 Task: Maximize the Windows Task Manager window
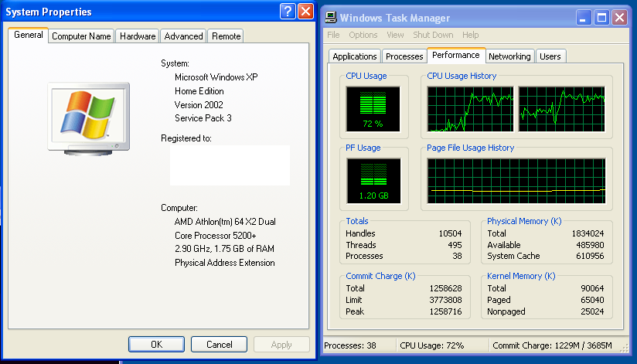click(601, 17)
